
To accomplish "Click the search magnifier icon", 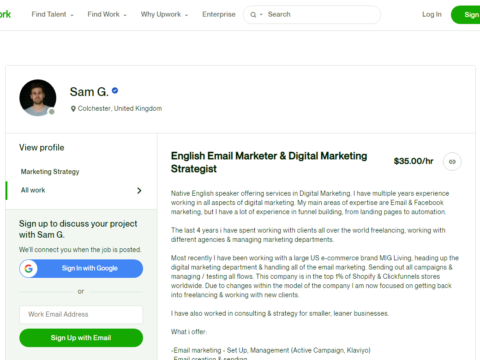I will [253, 15].
